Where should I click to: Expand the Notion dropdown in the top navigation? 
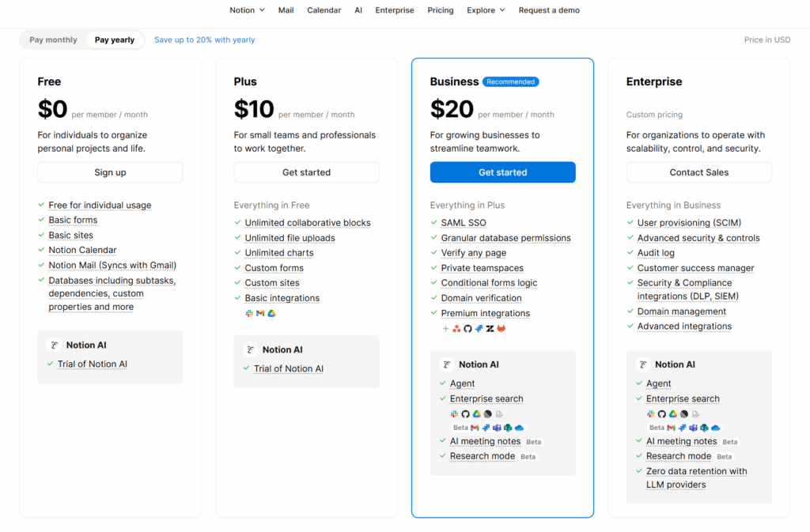(x=247, y=10)
